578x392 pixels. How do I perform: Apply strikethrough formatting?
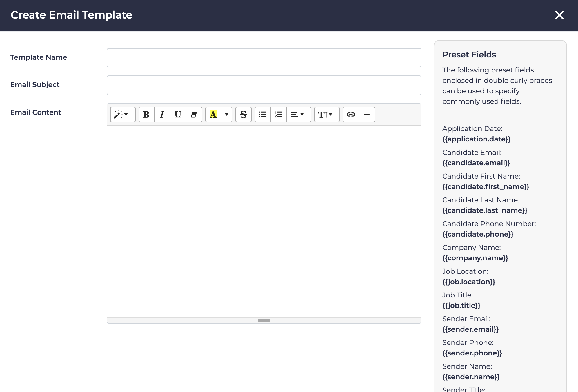pyautogui.click(x=243, y=115)
